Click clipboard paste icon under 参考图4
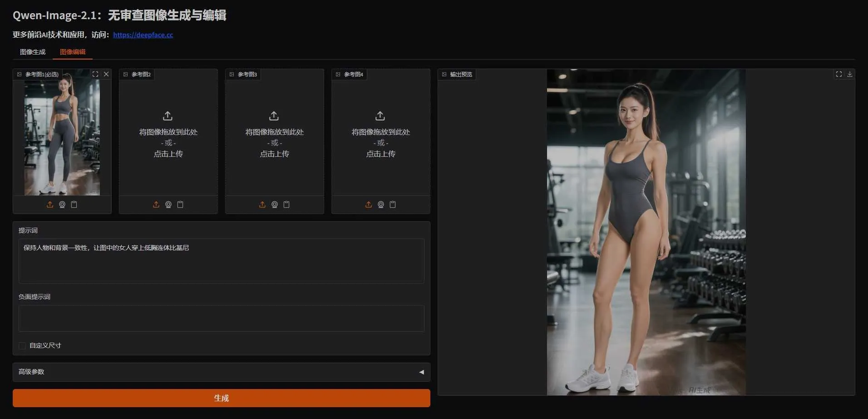Viewport: 868px width, 419px height. 393,205
